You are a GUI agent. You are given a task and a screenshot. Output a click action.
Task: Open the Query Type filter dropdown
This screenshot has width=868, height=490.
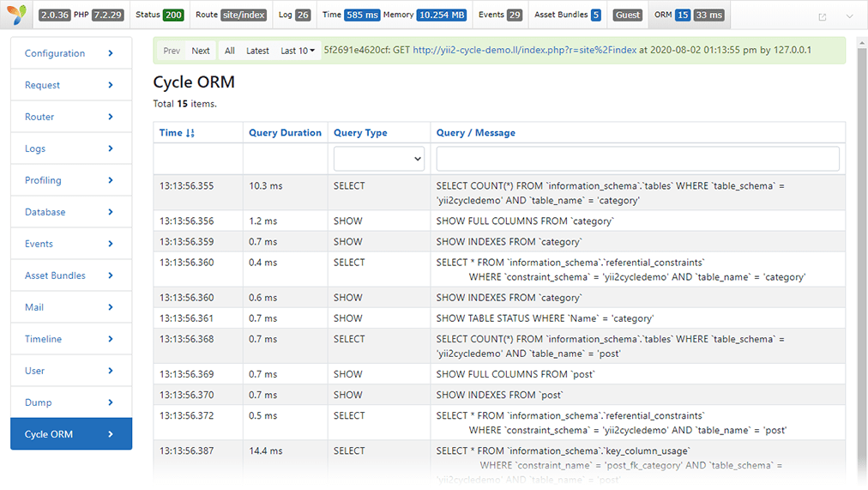pos(378,159)
